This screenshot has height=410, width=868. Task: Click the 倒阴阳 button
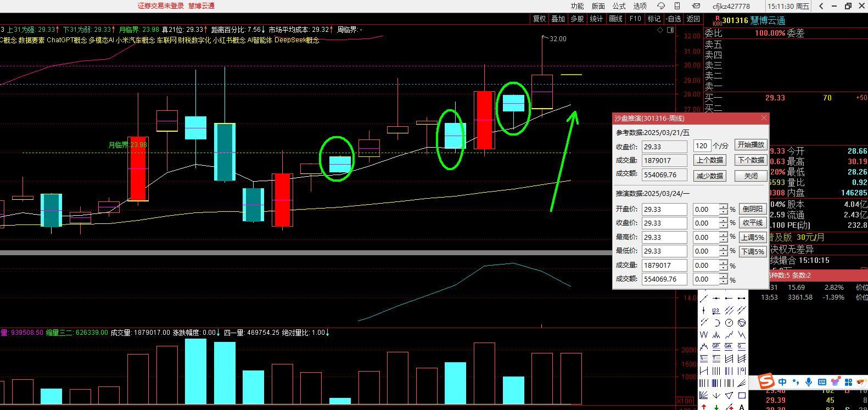pyautogui.click(x=752, y=209)
